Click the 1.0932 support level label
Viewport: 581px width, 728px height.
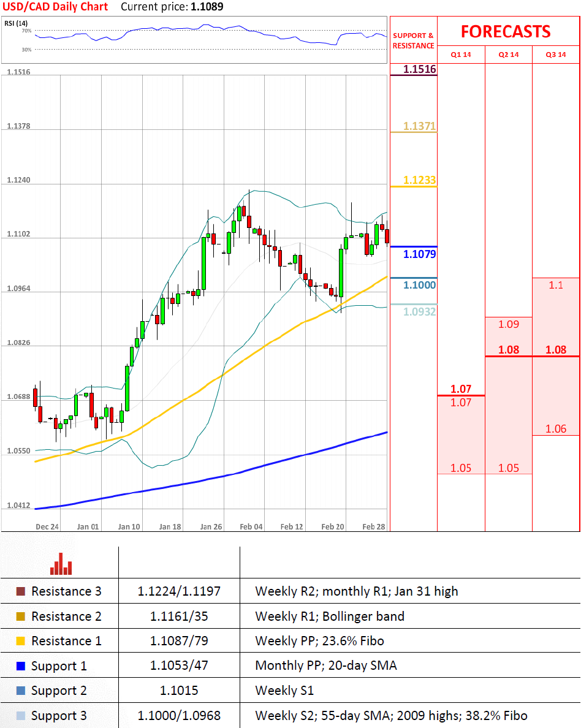(420, 311)
